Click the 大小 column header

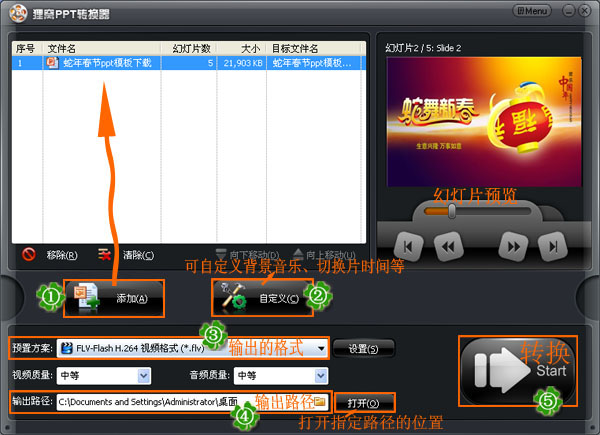242,49
